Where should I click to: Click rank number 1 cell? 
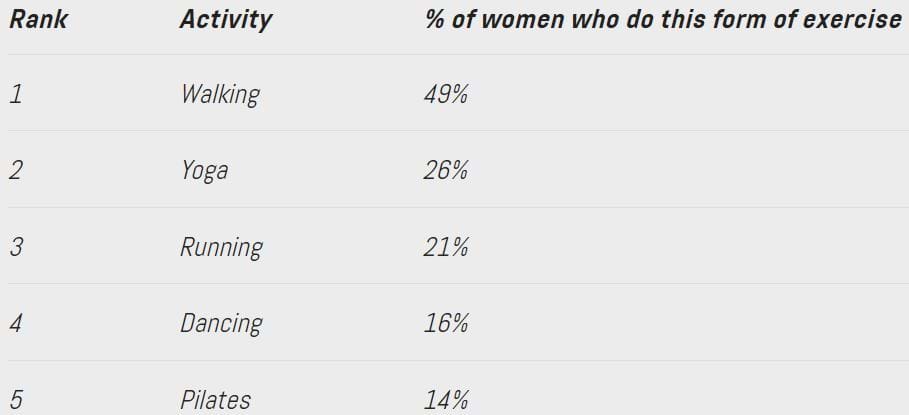click(x=16, y=94)
